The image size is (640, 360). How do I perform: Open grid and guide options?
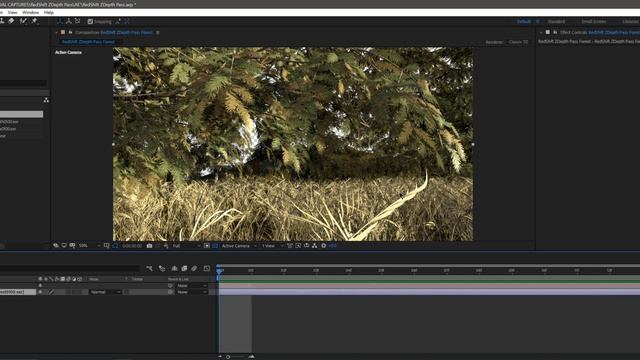(x=107, y=246)
